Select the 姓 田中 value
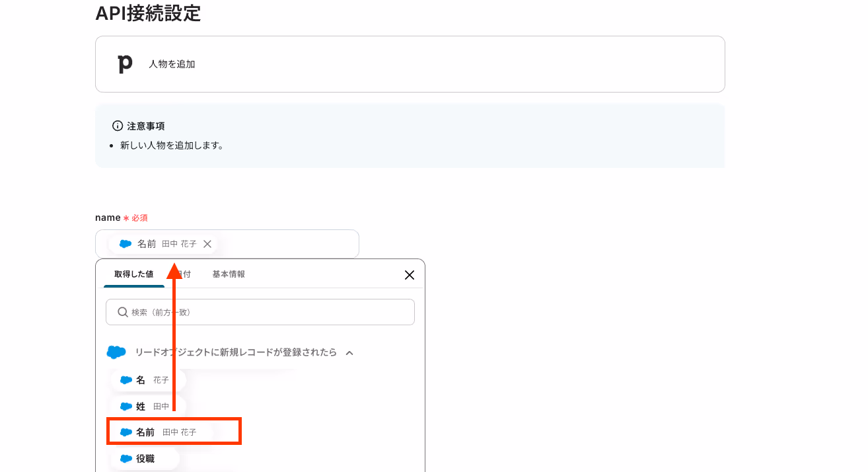The image size is (868, 472). (148, 407)
